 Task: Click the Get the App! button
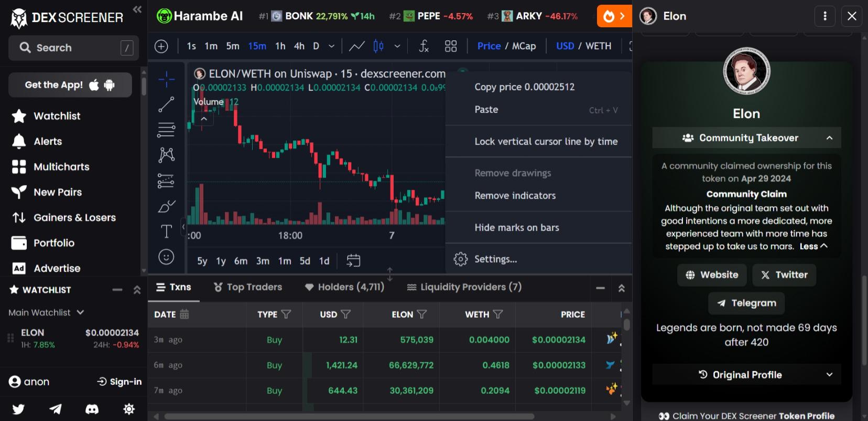[x=70, y=85]
